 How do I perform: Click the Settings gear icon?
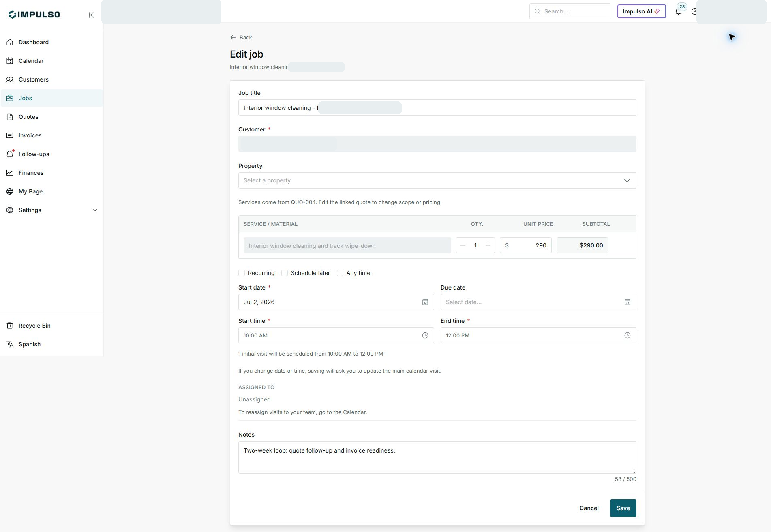pos(10,210)
